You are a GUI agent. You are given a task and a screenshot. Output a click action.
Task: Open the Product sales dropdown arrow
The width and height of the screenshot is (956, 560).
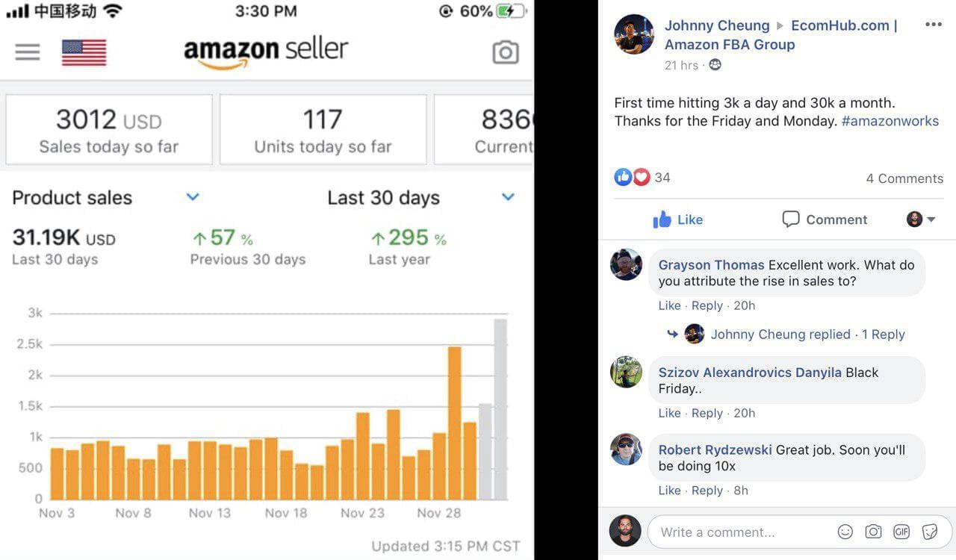[x=193, y=197]
